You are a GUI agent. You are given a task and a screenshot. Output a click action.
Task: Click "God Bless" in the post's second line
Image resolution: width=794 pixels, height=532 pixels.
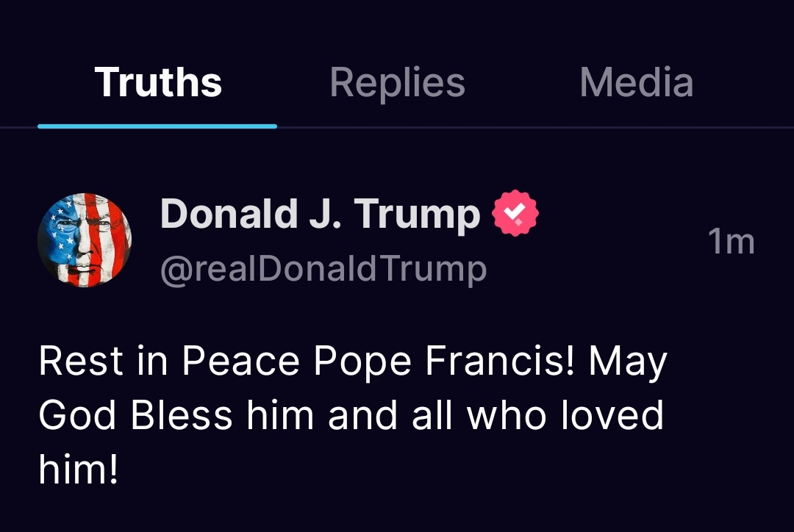click(136, 415)
